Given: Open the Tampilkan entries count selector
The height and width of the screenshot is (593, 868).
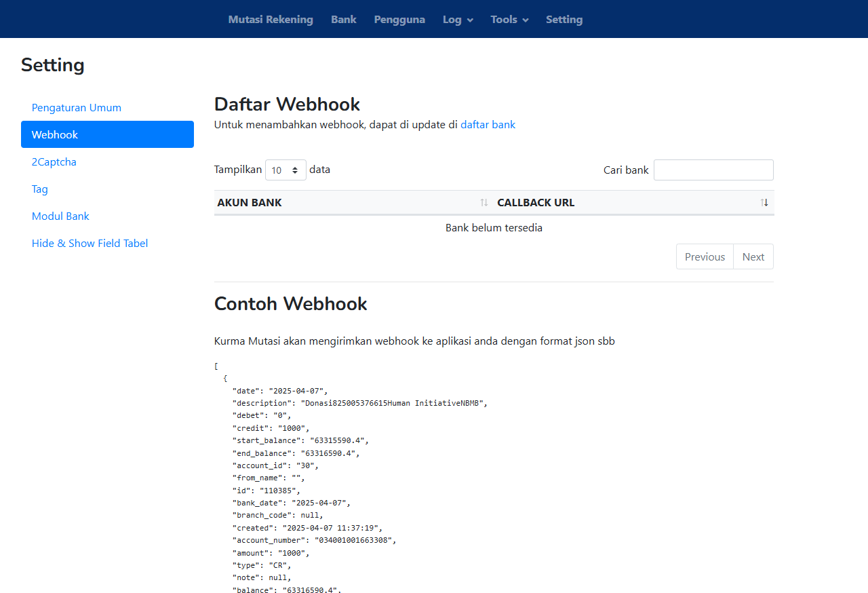Looking at the screenshot, I should (285, 170).
